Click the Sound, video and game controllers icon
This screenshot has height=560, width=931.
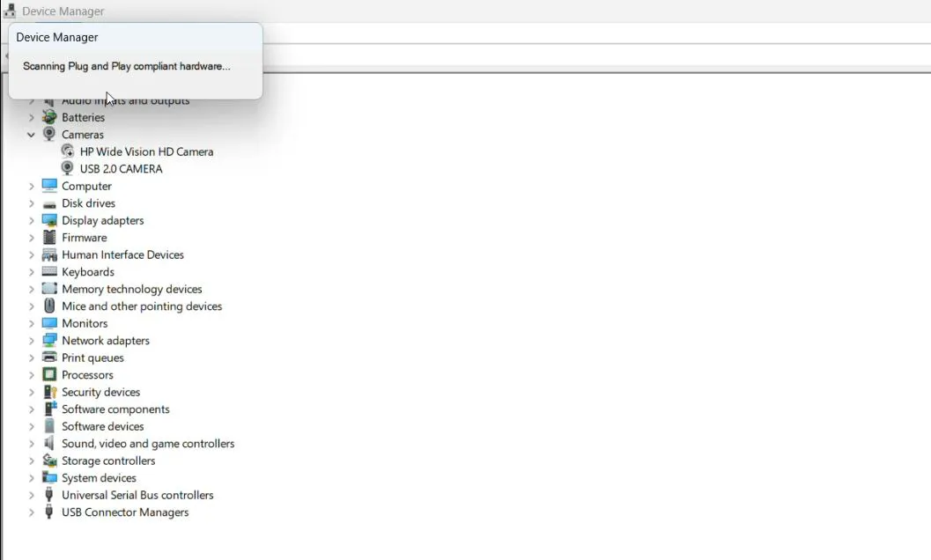click(x=49, y=444)
